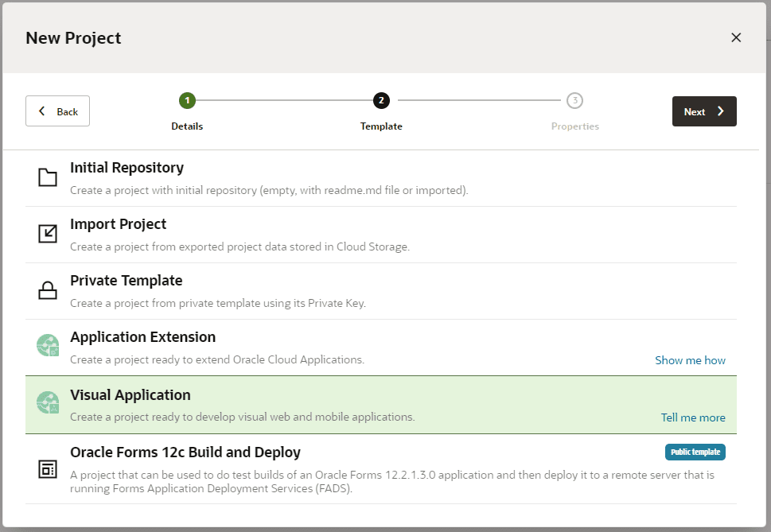Click the Initial Repository folder icon
Viewport: 771px width, 532px height.
tap(48, 177)
